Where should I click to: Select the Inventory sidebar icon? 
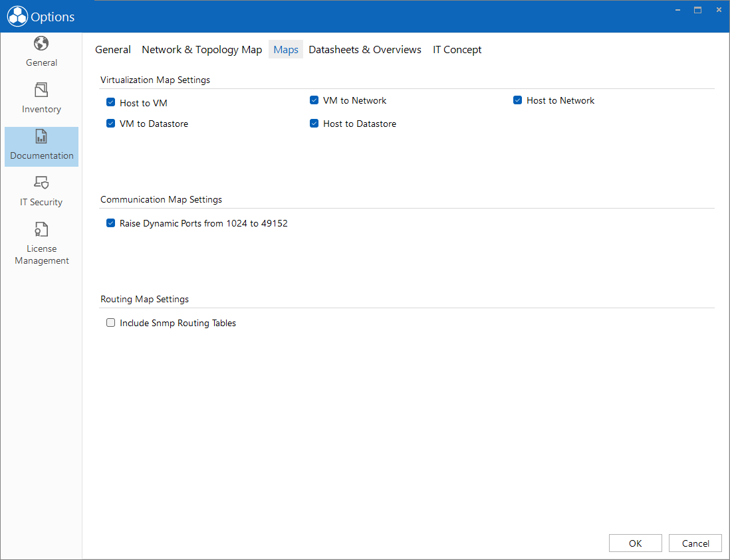pos(41,90)
